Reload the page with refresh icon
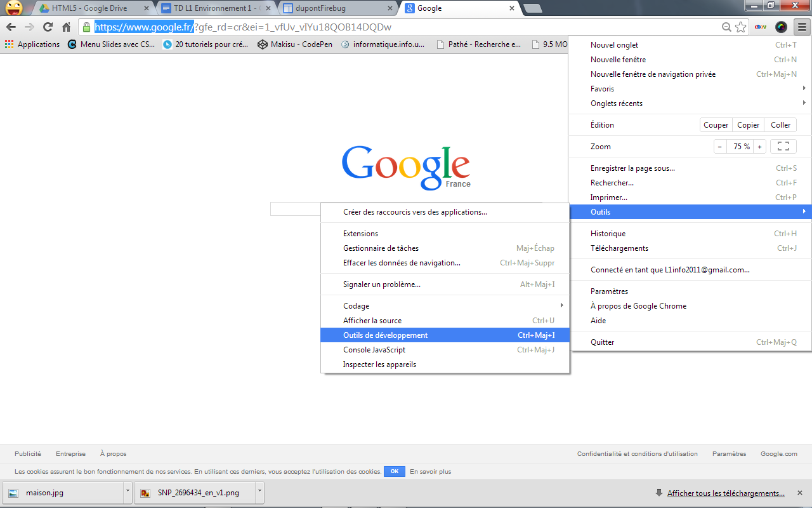This screenshot has width=812, height=508. [x=48, y=27]
